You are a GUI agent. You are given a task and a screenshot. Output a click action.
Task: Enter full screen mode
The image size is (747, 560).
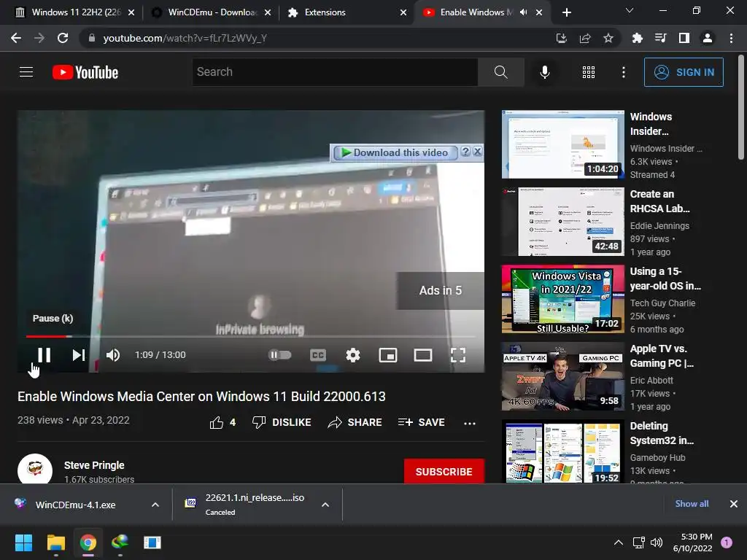click(458, 355)
